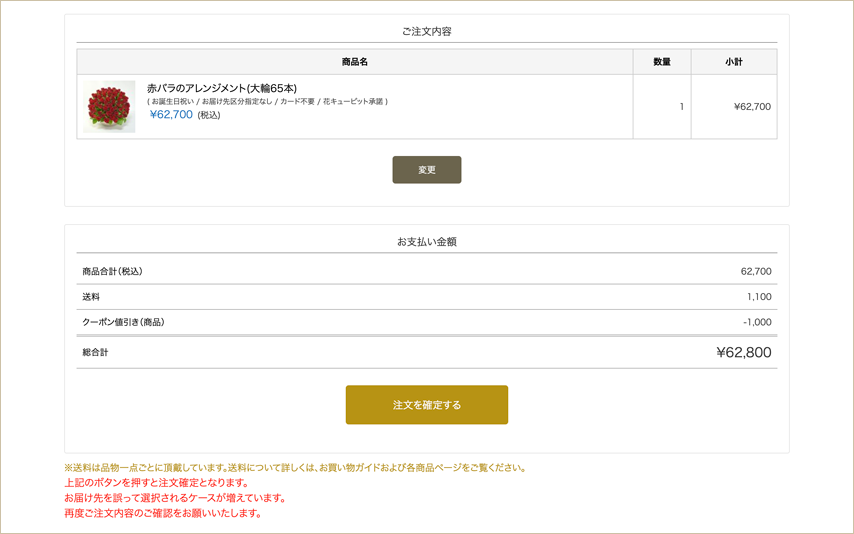
Task: Click the coupon discount value -1,000
Action: (x=757, y=322)
